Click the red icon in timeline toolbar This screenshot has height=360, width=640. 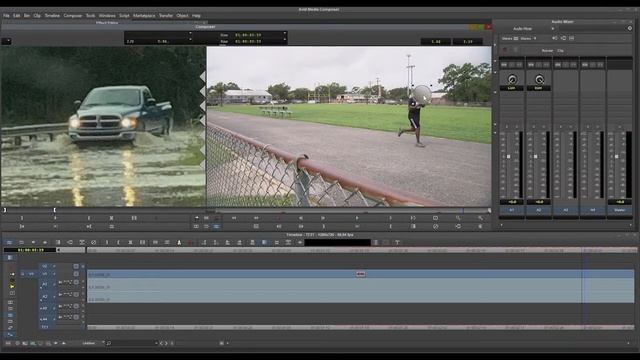pos(191,242)
